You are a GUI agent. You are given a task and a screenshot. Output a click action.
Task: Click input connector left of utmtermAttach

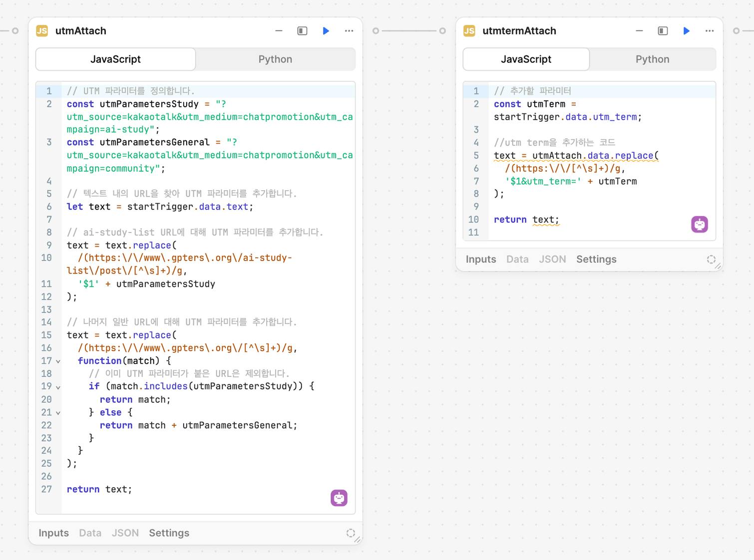[x=442, y=31]
